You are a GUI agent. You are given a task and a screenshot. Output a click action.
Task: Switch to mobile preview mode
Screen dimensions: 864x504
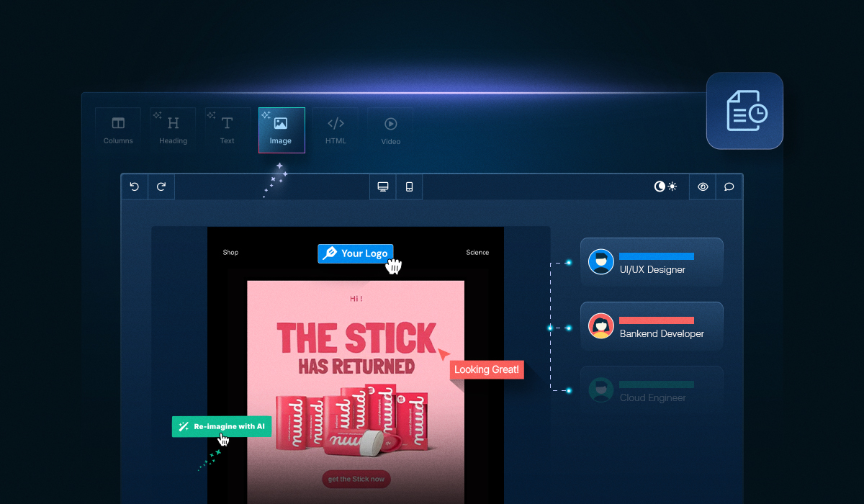tap(408, 186)
